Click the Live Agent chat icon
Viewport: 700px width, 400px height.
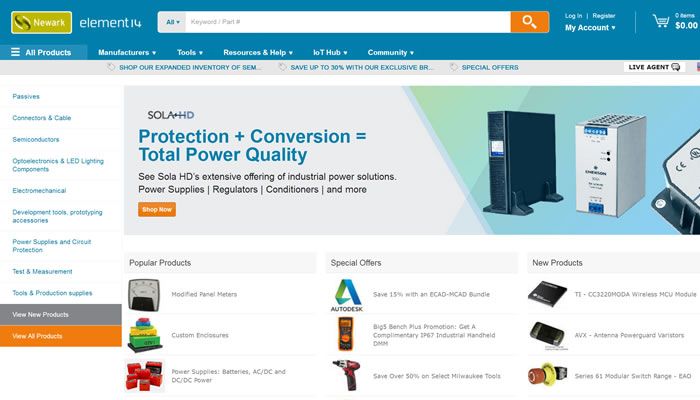675,67
